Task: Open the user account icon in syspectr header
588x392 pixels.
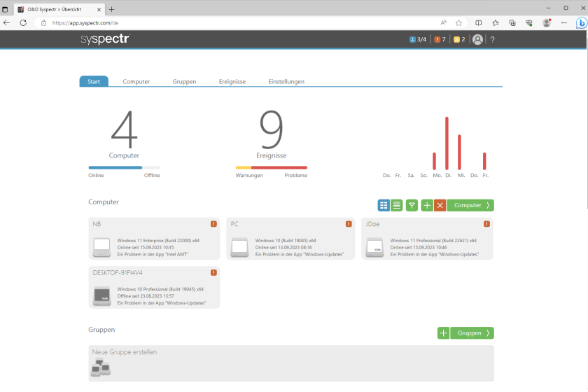Action: (x=477, y=39)
